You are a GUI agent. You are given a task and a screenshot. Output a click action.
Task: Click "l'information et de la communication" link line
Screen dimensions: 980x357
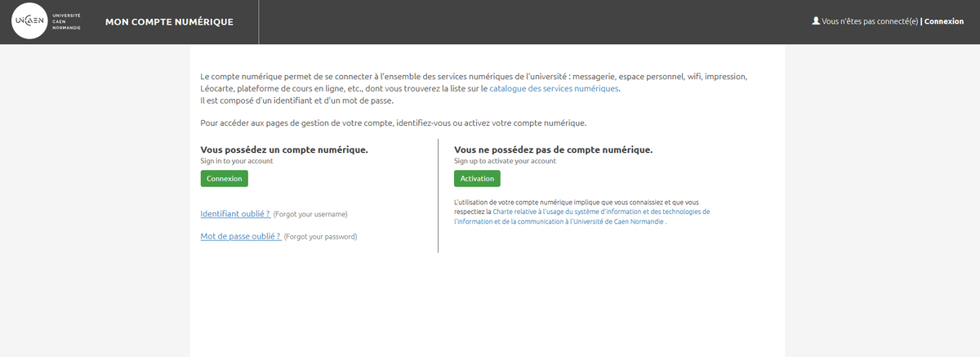(509, 221)
